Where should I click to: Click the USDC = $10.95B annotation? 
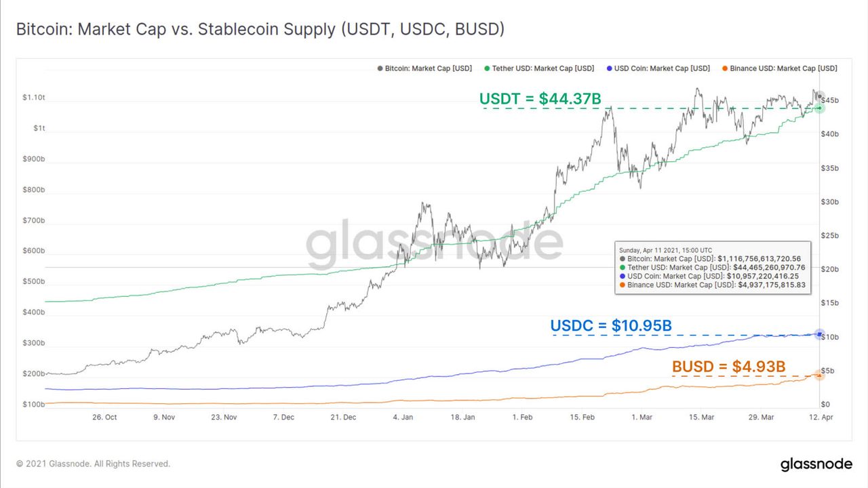[x=611, y=325]
